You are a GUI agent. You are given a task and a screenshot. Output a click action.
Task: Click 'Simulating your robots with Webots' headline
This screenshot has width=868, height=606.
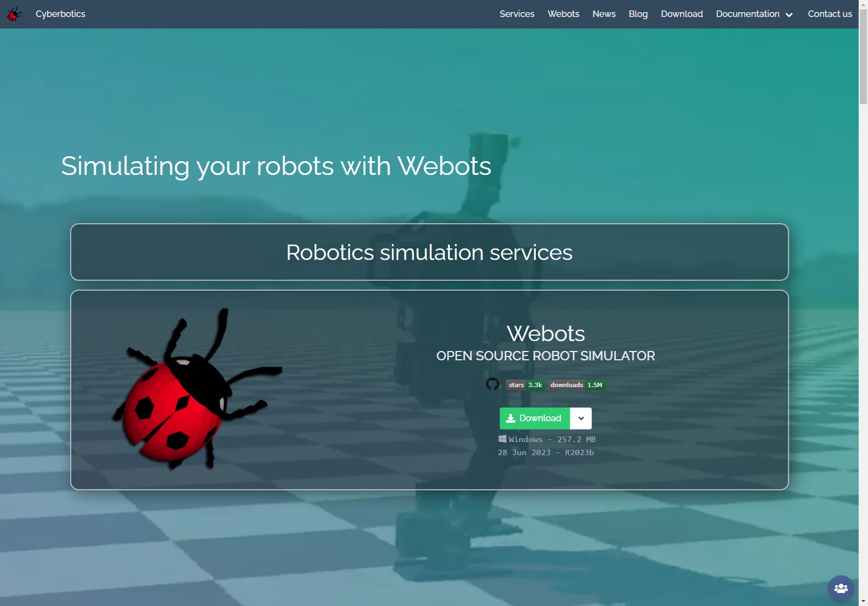click(276, 166)
